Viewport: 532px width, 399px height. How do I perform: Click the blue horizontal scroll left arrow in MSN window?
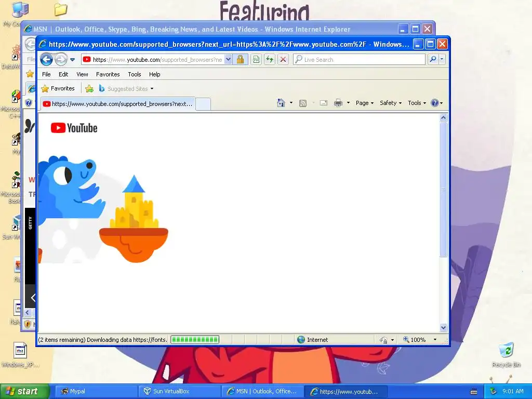tap(28, 312)
